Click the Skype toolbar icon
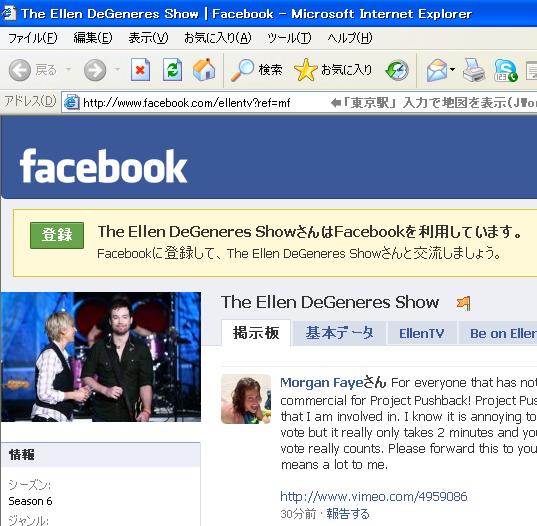Image resolution: width=537 pixels, height=526 pixels. point(506,70)
